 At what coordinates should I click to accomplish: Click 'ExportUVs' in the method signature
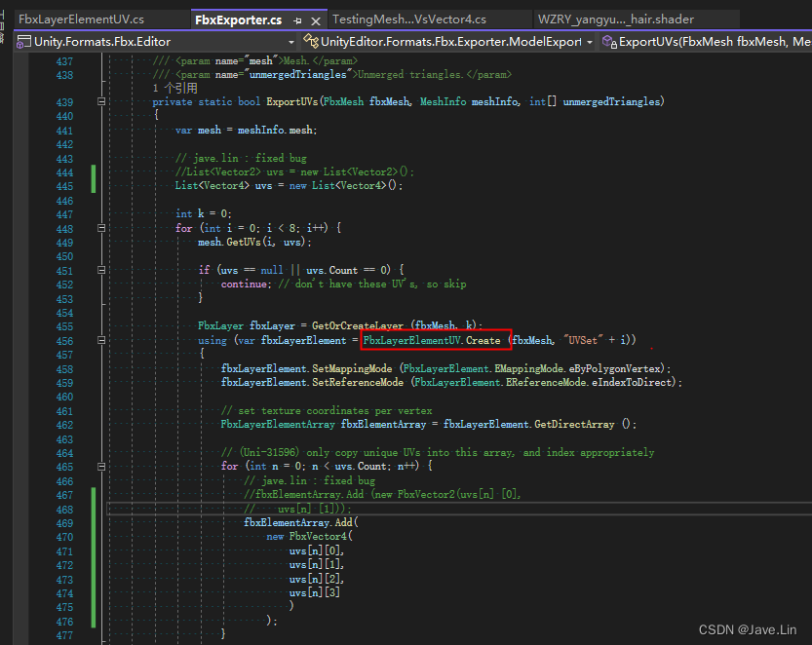click(292, 101)
